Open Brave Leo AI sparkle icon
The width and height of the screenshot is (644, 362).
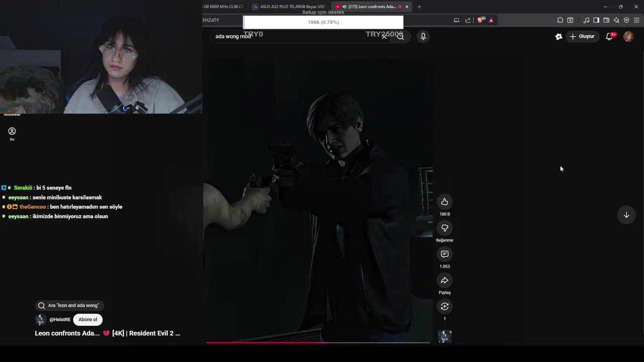pyautogui.click(x=616, y=20)
